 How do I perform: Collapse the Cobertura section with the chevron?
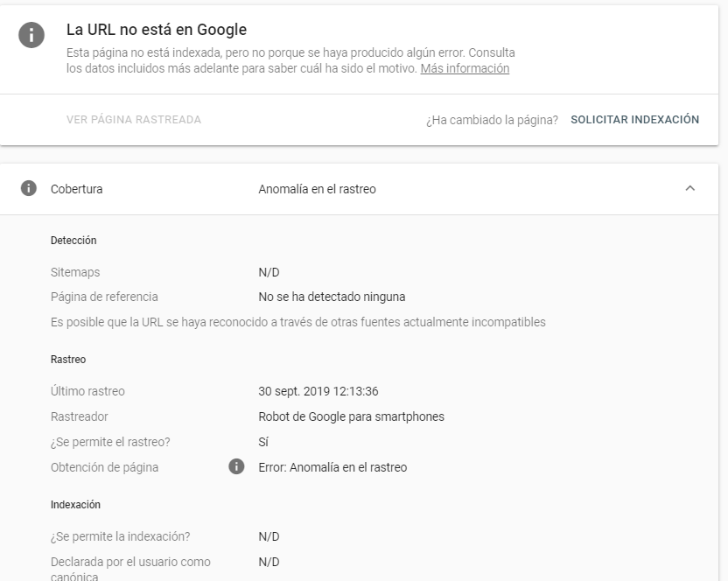690,189
